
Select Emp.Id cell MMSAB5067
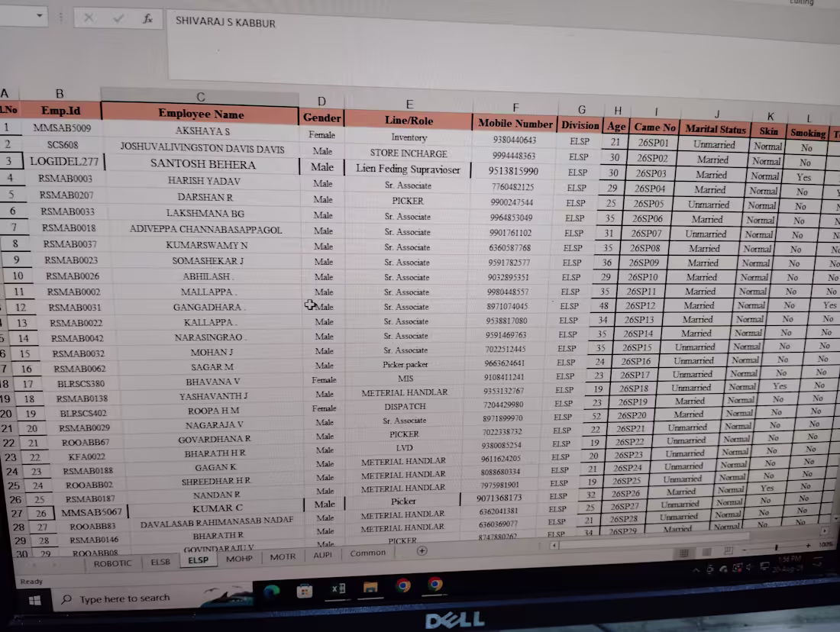[91, 512]
